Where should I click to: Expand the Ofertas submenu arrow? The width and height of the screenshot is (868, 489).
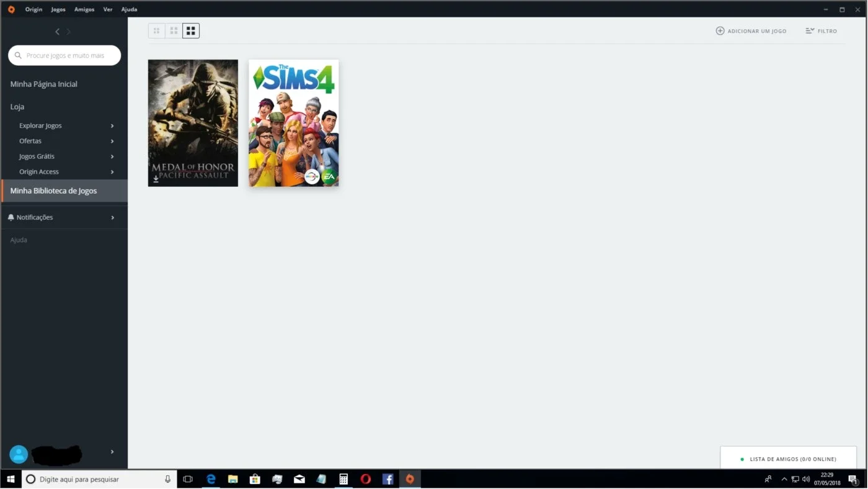pyautogui.click(x=112, y=141)
